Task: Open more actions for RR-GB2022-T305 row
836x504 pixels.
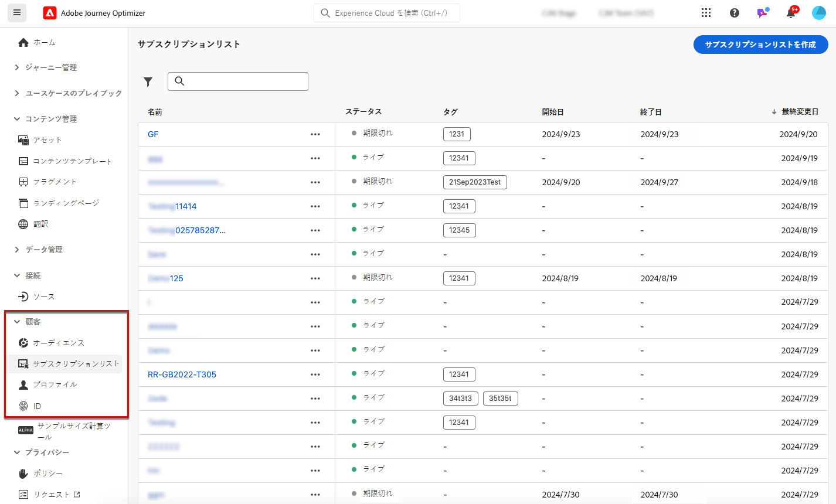Action: (315, 374)
